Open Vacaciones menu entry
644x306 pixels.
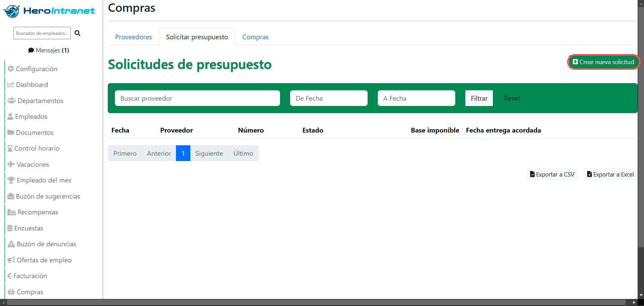(33, 164)
